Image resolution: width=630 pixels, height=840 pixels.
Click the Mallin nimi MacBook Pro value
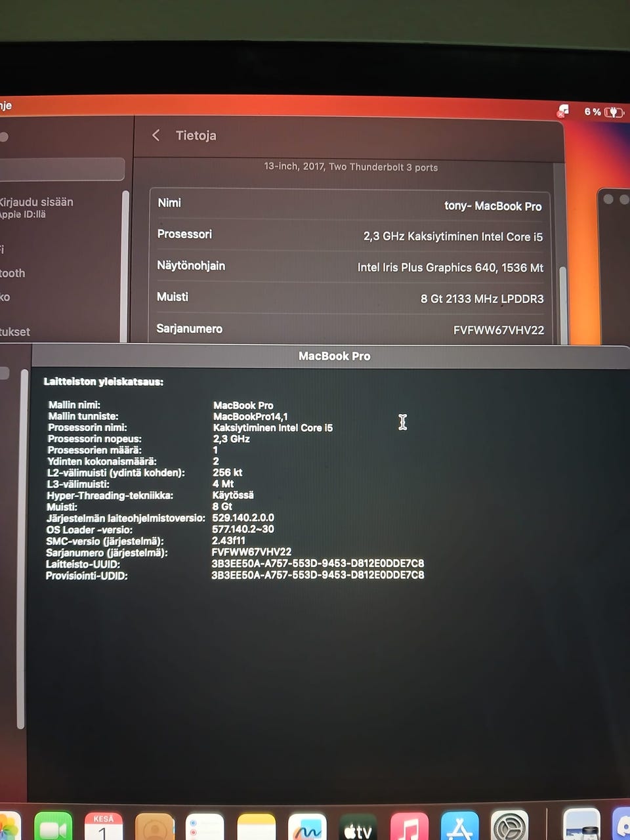[243, 405]
